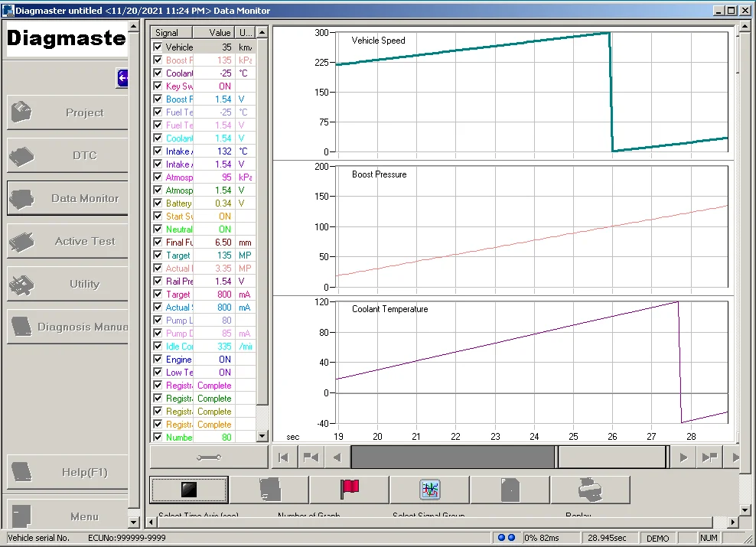This screenshot has height=547, width=756.
Task: Jump to the first frame playback control
Action: 284,456
